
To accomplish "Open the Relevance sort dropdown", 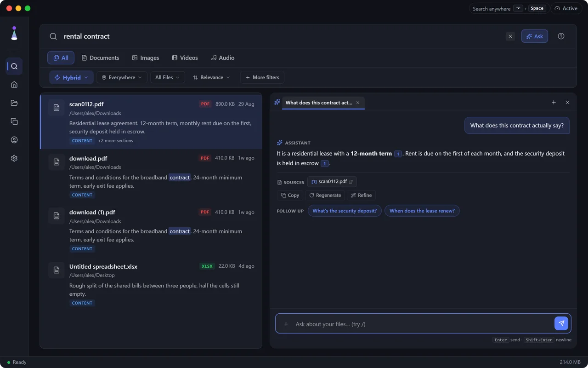I will [212, 77].
